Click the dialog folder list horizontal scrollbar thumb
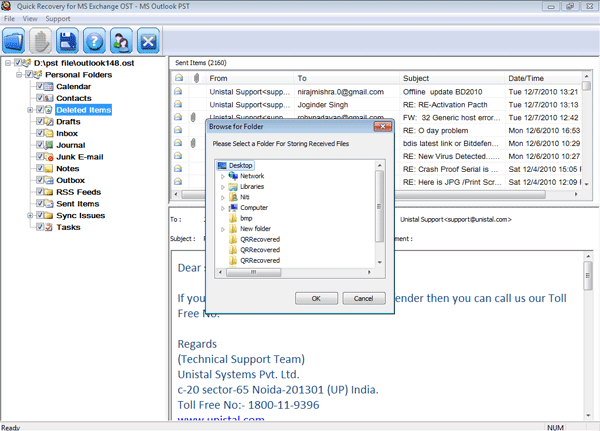This screenshot has width=600, height=431. (x=253, y=272)
